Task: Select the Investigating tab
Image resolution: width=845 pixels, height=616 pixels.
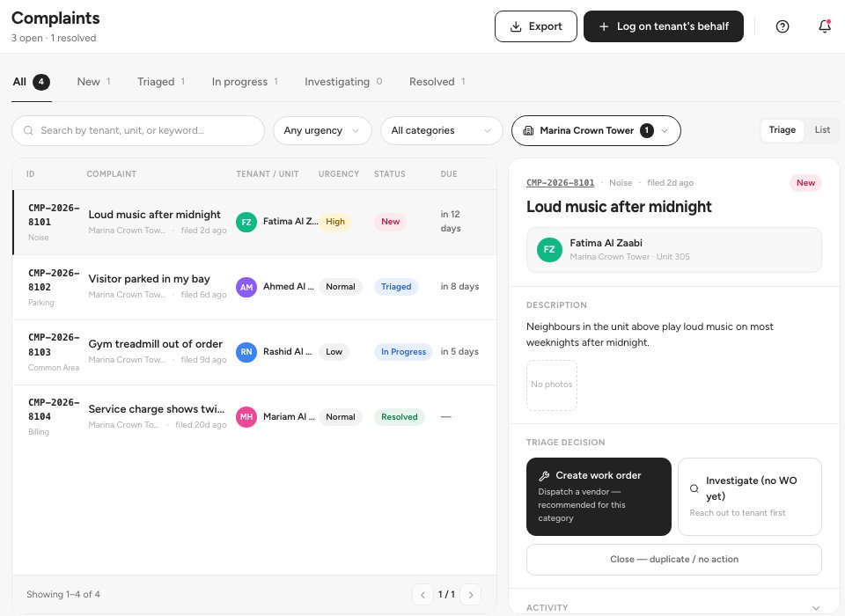Action: 343,82
